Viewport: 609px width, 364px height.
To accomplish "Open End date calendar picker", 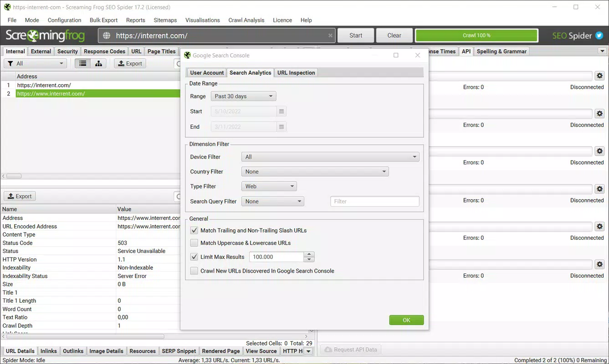I will point(281,127).
